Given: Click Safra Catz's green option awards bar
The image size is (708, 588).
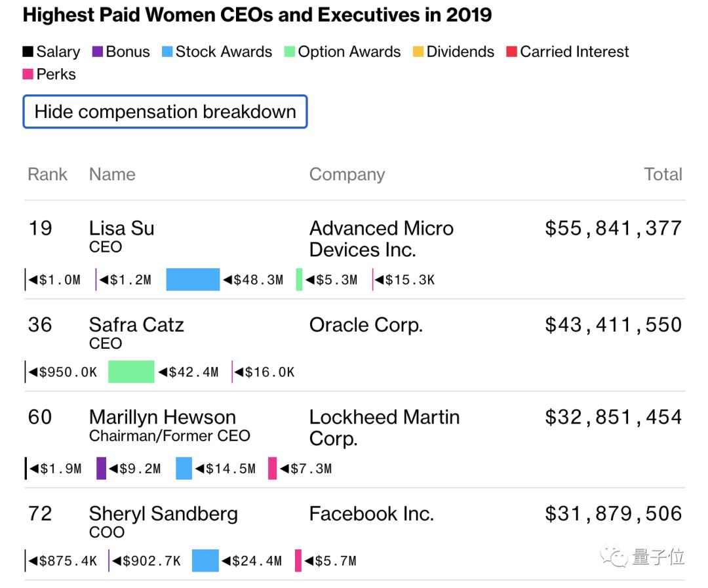Looking at the screenshot, I should point(131,372).
